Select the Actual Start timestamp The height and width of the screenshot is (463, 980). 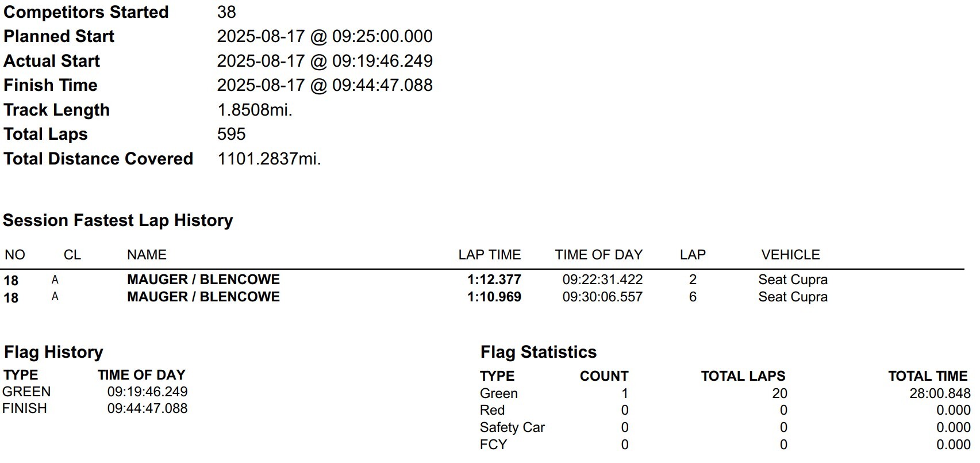click(x=325, y=61)
